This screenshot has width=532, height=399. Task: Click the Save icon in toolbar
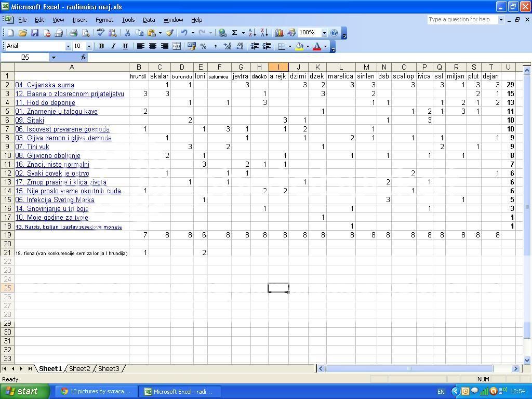[x=35, y=33]
